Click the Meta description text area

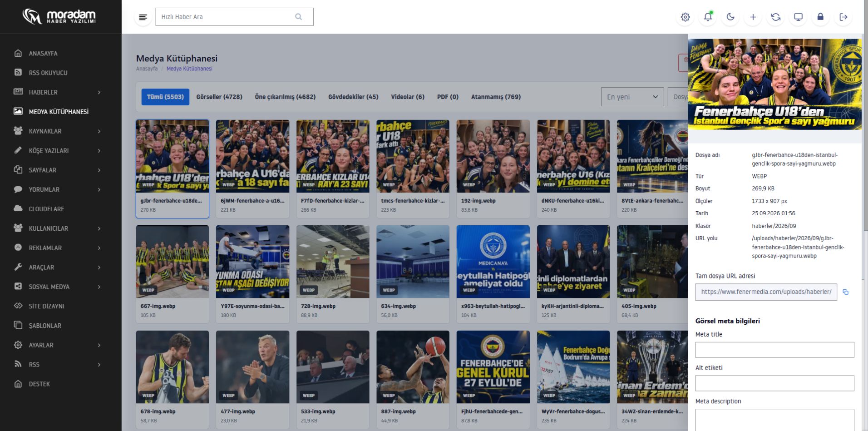(774, 420)
